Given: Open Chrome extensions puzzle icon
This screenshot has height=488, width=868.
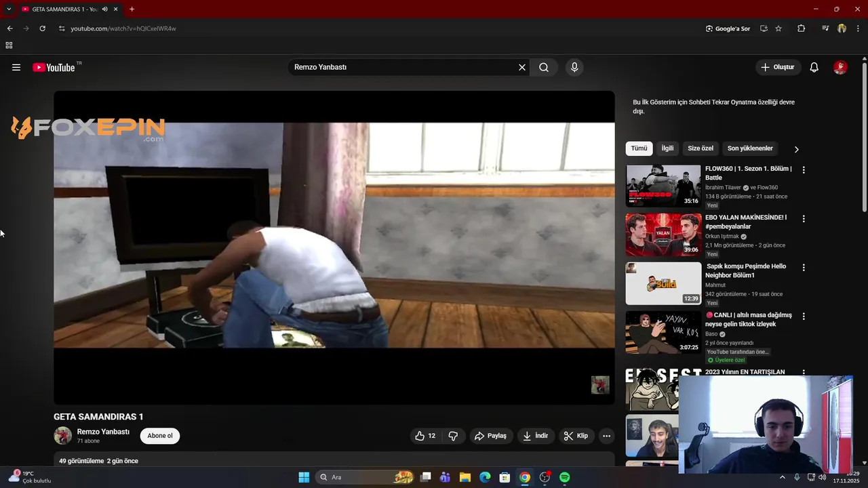Looking at the screenshot, I should [802, 28].
